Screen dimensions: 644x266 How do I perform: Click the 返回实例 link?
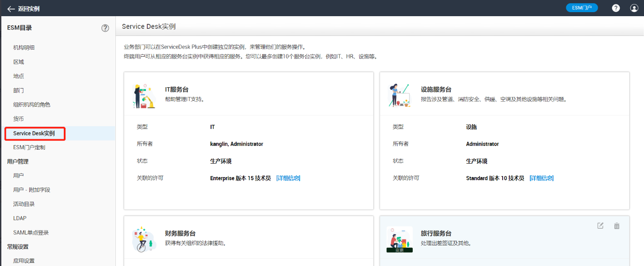(x=29, y=9)
